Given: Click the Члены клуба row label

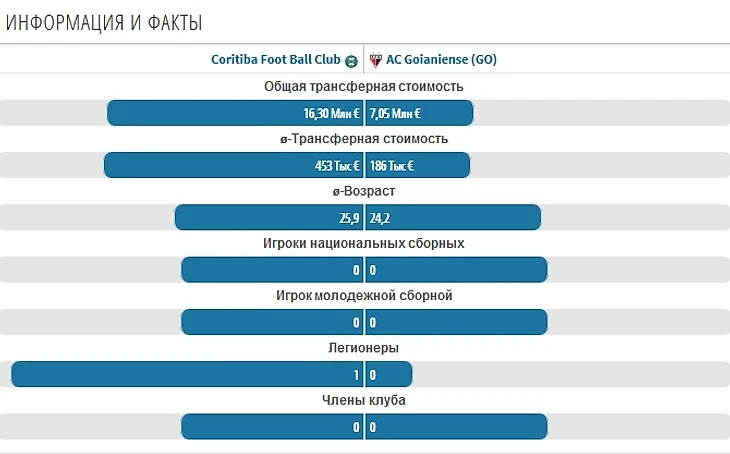Looking at the screenshot, I should pyautogui.click(x=364, y=400).
